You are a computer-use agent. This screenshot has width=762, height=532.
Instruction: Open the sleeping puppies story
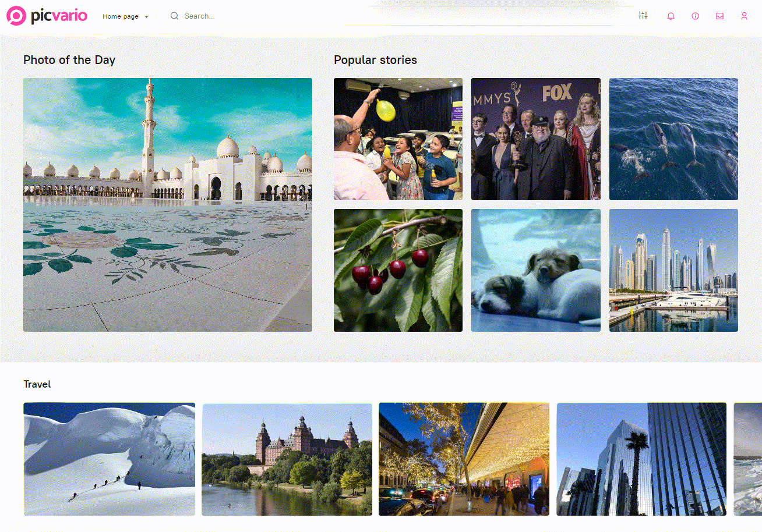pos(535,271)
